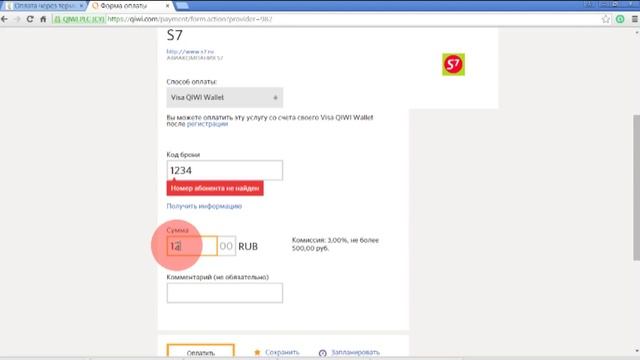Click the green extension icon in toolbar
This screenshot has width=640, height=360.
(620, 19)
